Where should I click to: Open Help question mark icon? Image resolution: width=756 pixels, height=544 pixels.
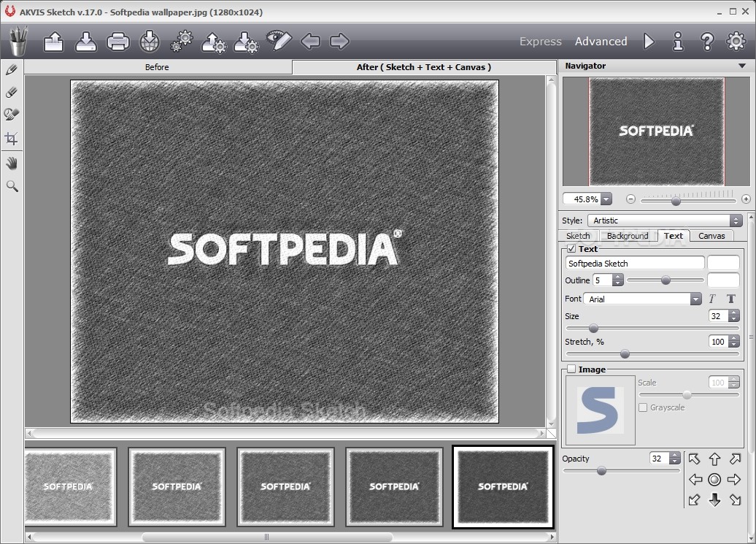tap(707, 42)
